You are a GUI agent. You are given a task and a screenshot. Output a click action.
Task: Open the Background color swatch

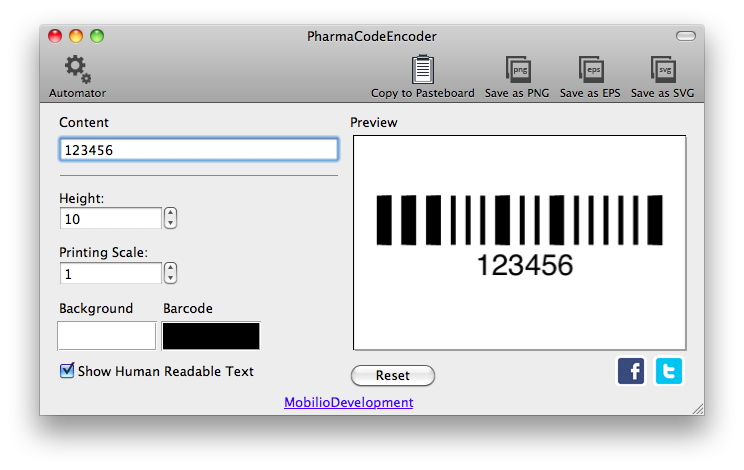click(x=107, y=336)
